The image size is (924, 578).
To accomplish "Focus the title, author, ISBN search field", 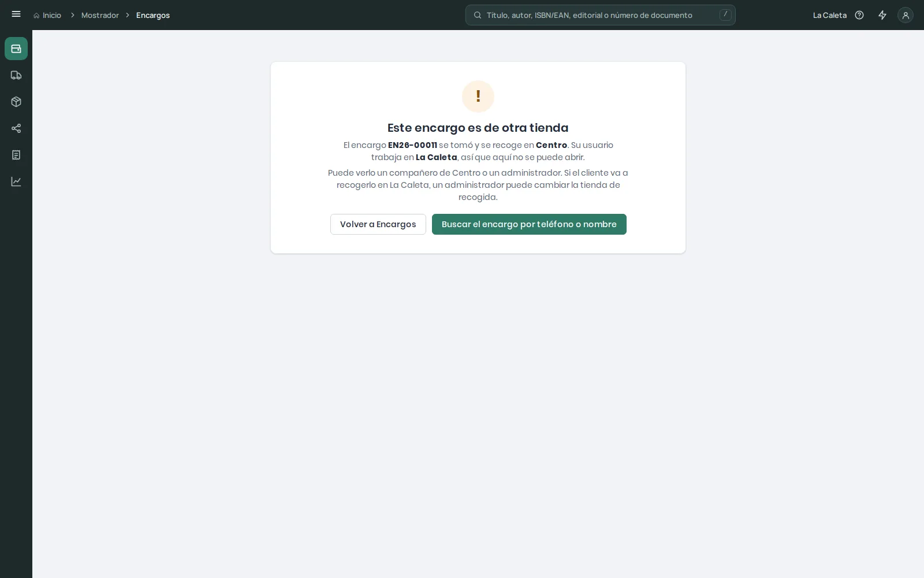I will (x=601, y=15).
